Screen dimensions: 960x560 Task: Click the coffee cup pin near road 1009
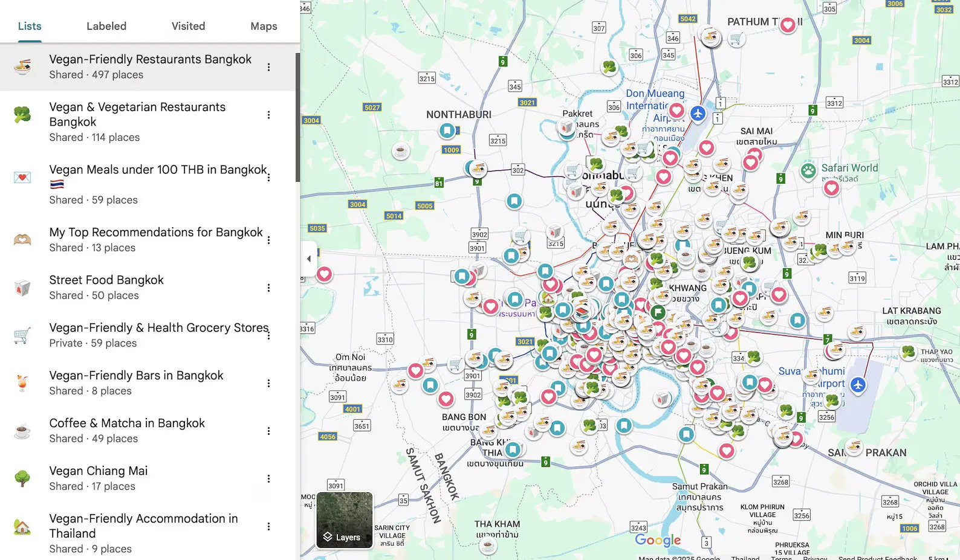pyautogui.click(x=400, y=151)
